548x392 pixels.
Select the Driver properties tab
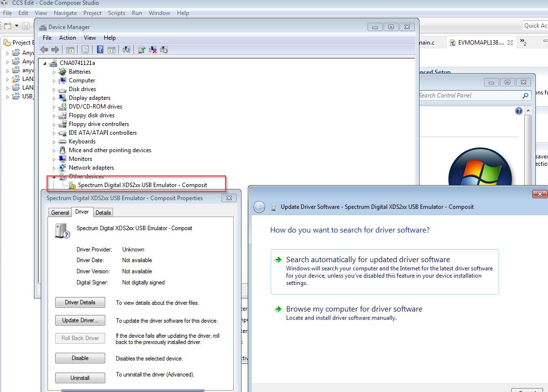point(82,212)
